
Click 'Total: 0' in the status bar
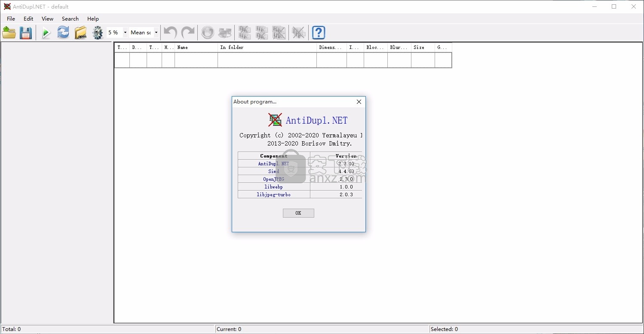tap(12, 329)
